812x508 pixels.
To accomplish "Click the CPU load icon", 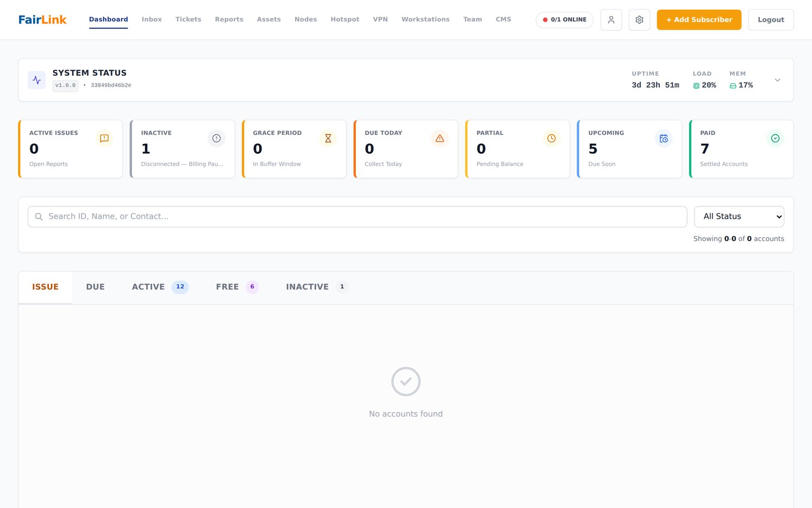I will pyautogui.click(x=696, y=86).
